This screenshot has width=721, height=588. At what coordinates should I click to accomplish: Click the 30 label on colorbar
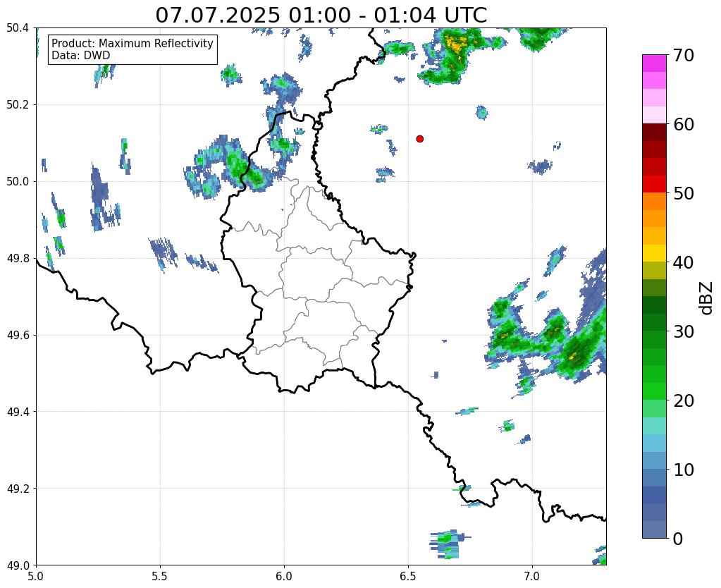(683, 331)
